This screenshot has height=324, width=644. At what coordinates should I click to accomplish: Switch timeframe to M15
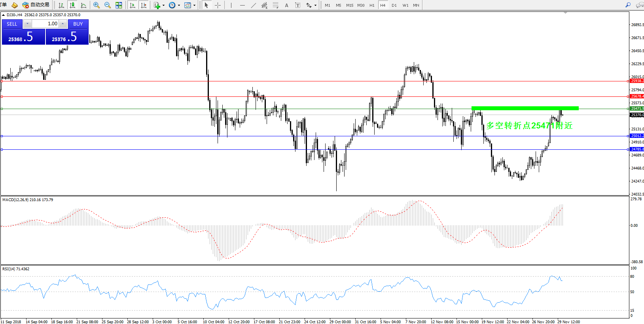pyautogui.click(x=350, y=5)
